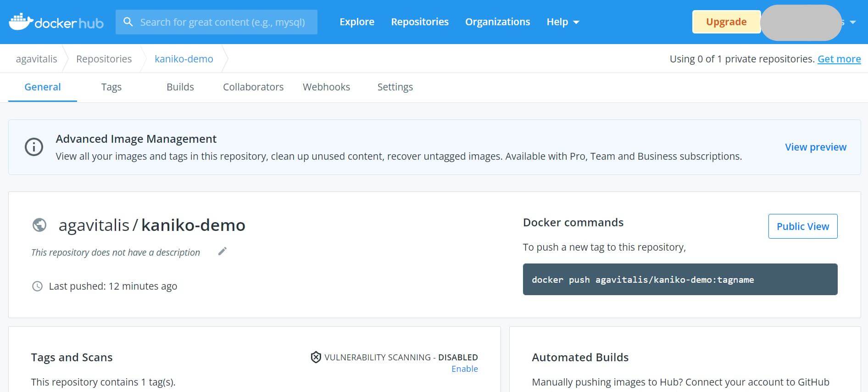Click the Docker Hub whale logo
The height and width of the screenshot is (392, 868).
pos(56,22)
